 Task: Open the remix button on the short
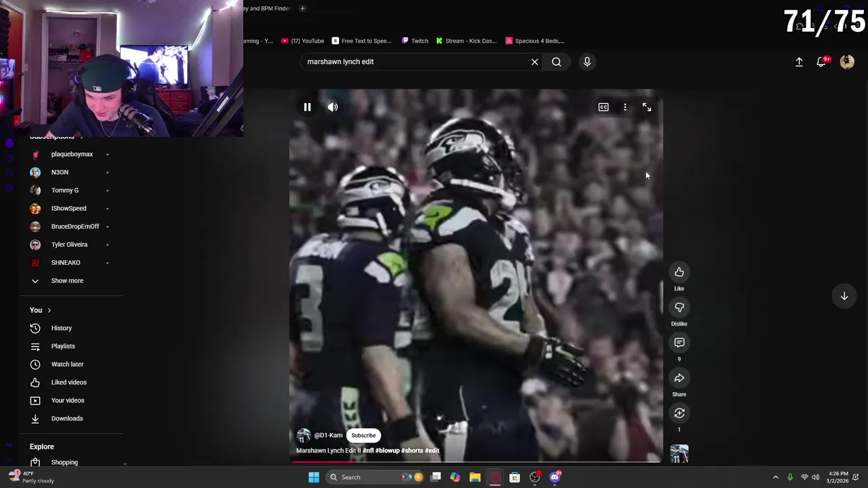[x=679, y=413]
